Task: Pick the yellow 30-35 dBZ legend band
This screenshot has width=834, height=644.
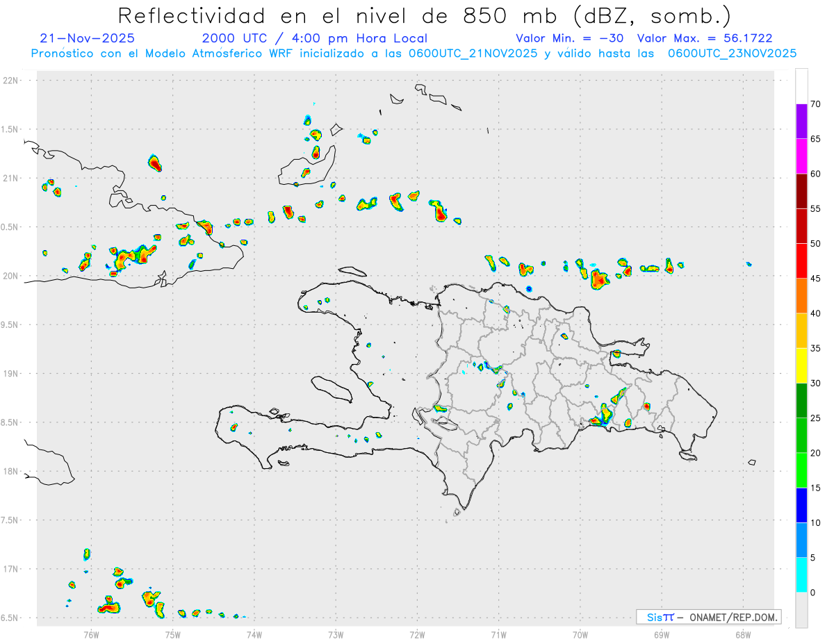Action: coord(801,365)
